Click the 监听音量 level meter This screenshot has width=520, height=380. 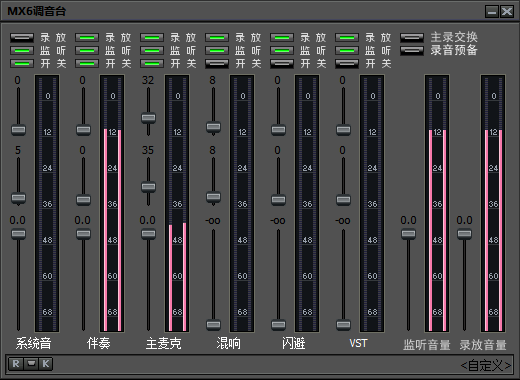(437, 203)
